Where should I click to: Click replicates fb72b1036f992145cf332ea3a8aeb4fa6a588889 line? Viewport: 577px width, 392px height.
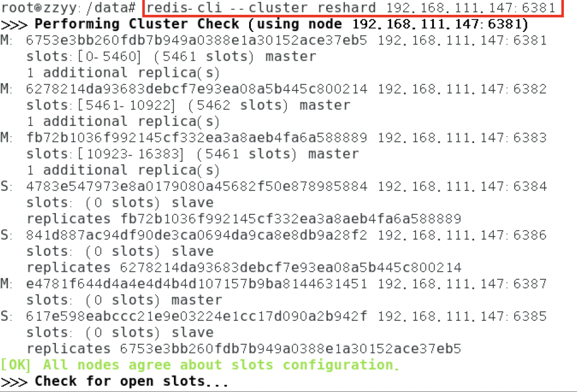pyautogui.click(x=244, y=219)
